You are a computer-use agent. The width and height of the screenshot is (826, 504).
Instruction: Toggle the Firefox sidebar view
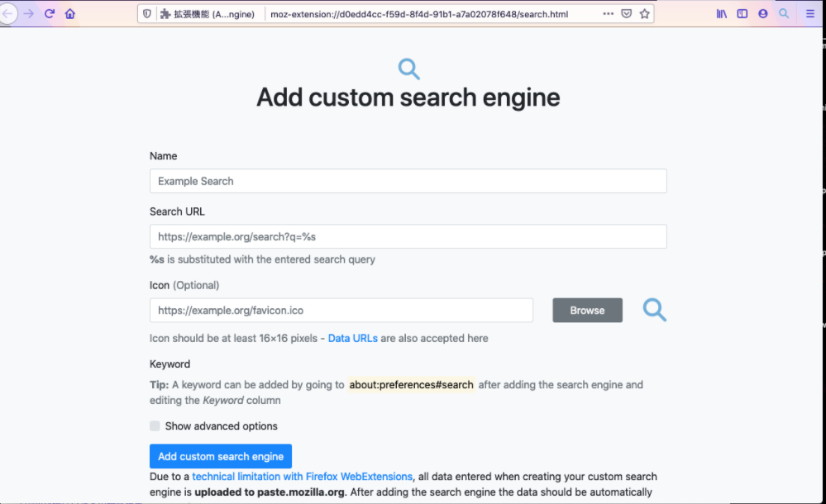pos(742,14)
